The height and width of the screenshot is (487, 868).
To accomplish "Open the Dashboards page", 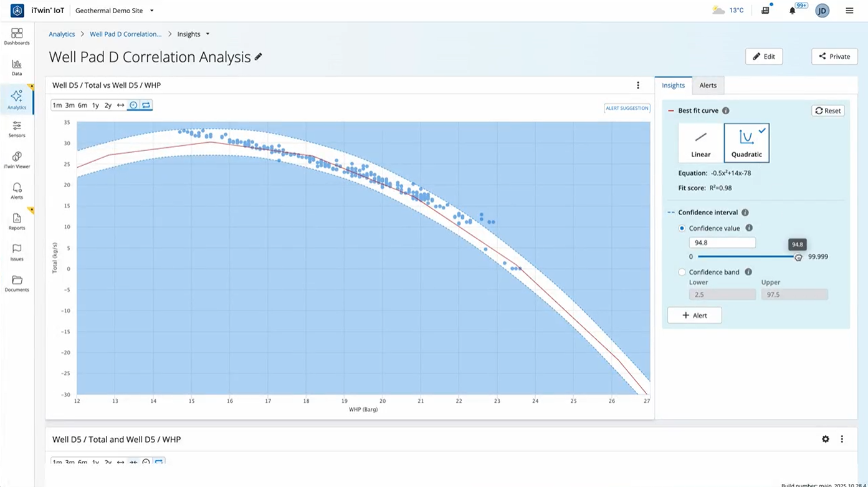I will coord(17,36).
